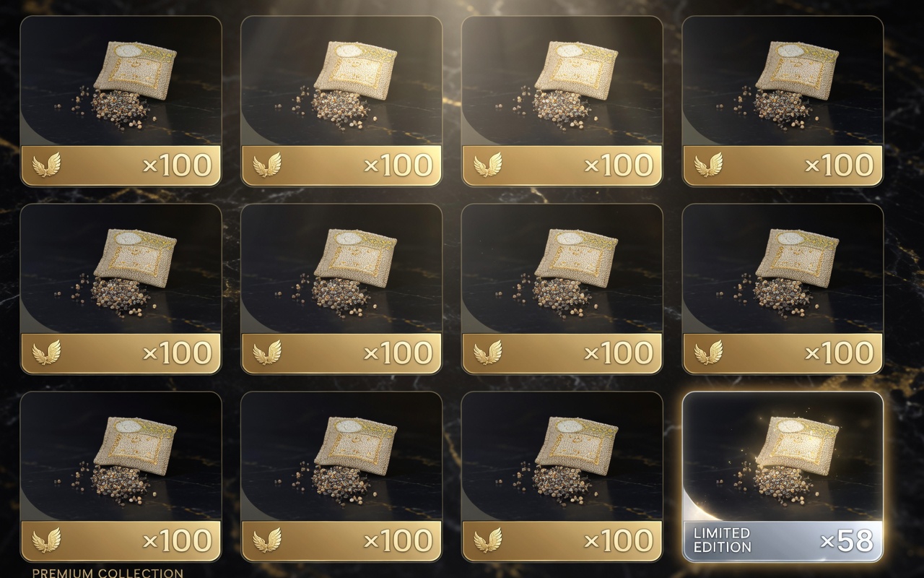Select the wings icon on the third top-row card

pyautogui.click(x=488, y=165)
